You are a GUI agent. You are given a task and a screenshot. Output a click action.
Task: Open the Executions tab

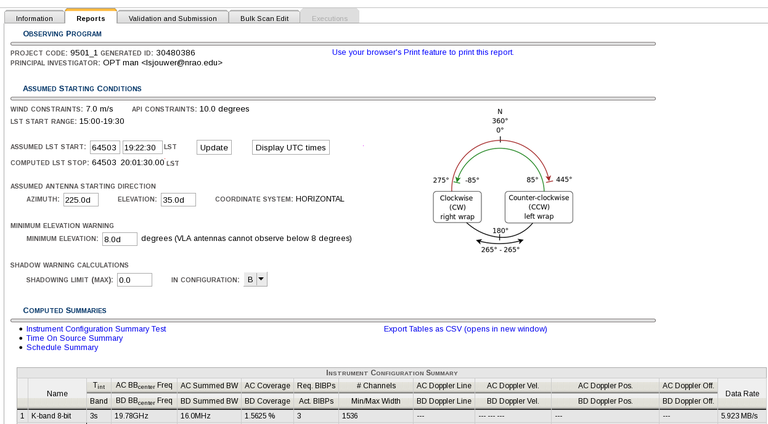point(329,18)
